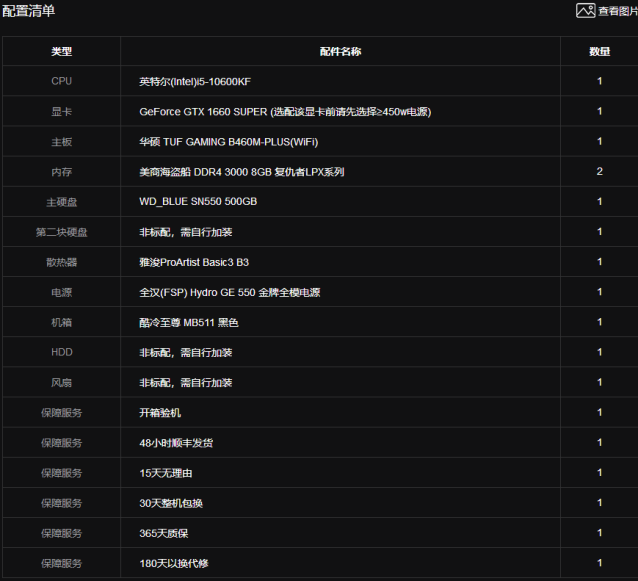This screenshot has height=581, width=638.
Task: Click the 开箱验机 service entry
Action: click(x=160, y=413)
